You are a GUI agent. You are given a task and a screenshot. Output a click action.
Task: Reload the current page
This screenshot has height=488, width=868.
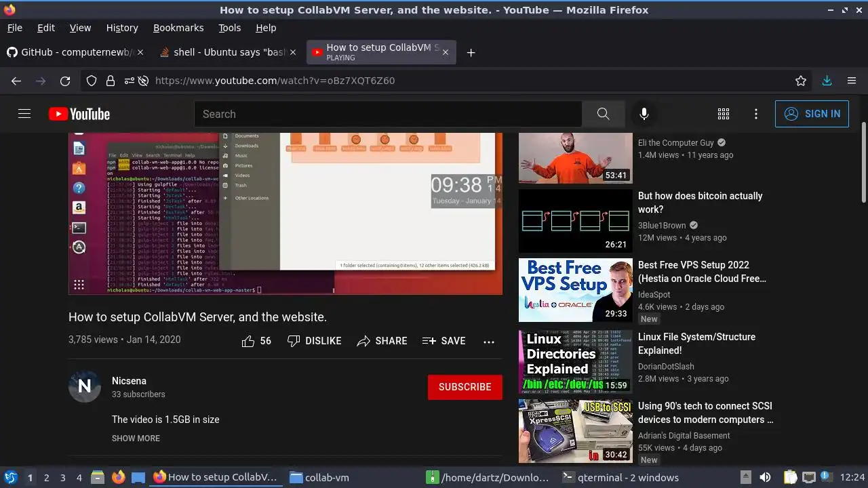[x=65, y=81]
